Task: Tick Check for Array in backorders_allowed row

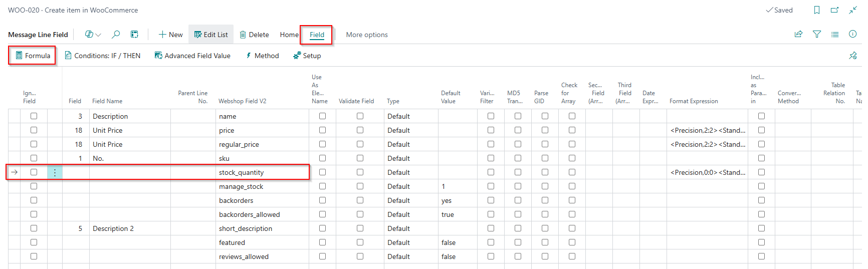Action: click(x=572, y=214)
